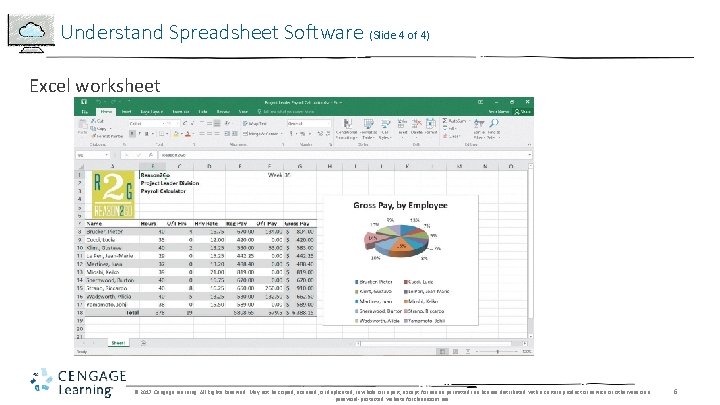The height and width of the screenshot is (405, 720).
Task: Toggle Wrap Text in Alignment group
Action: [255, 124]
